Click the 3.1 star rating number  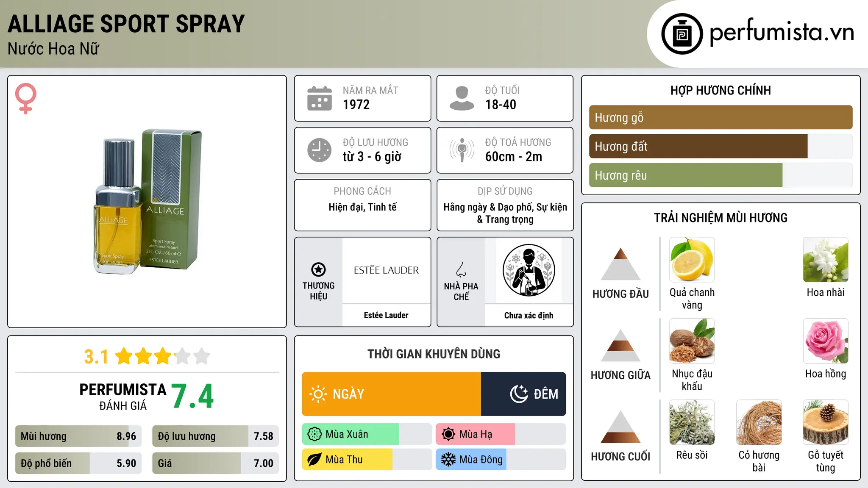[x=96, y=357]
